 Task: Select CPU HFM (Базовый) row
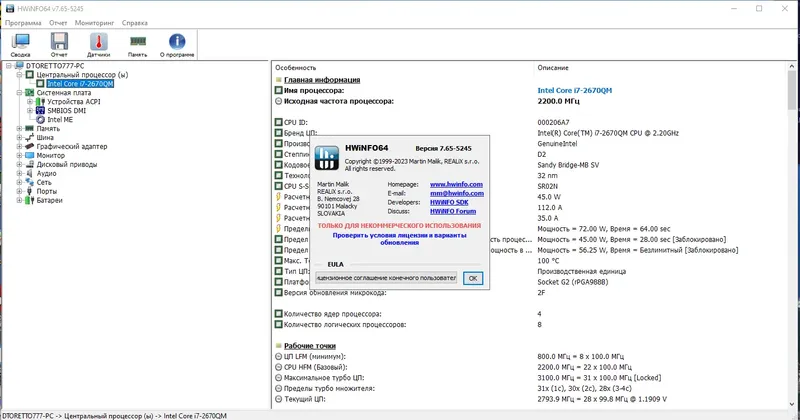530,367
